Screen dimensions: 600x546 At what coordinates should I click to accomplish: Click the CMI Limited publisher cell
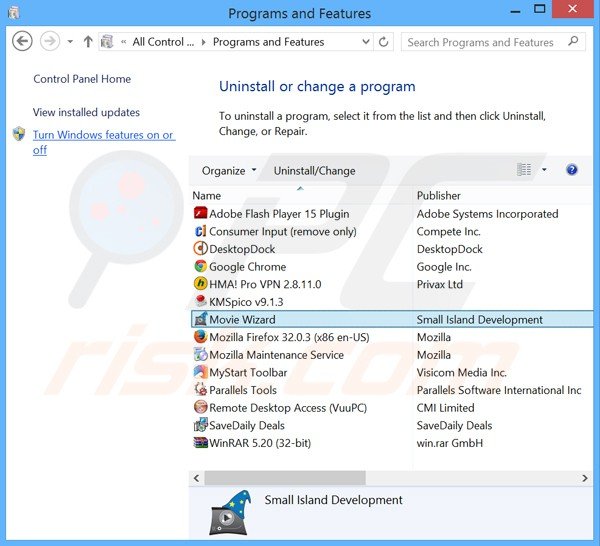point(445,407)
